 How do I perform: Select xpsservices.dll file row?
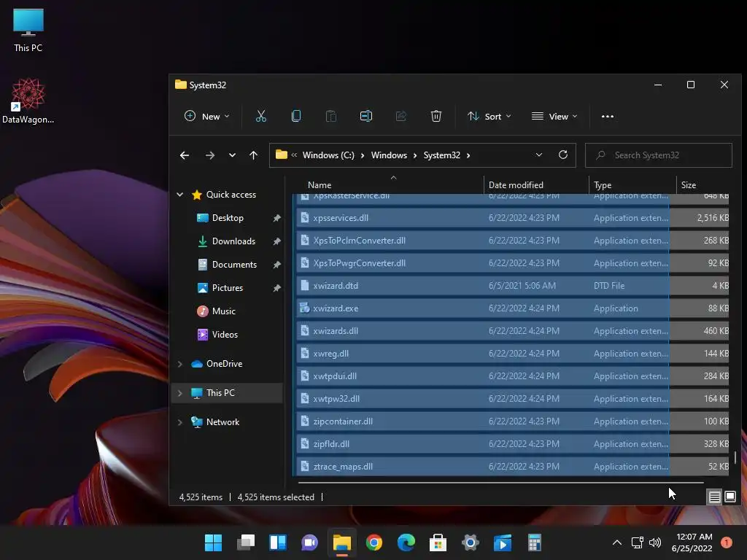[x=513, y=218]
